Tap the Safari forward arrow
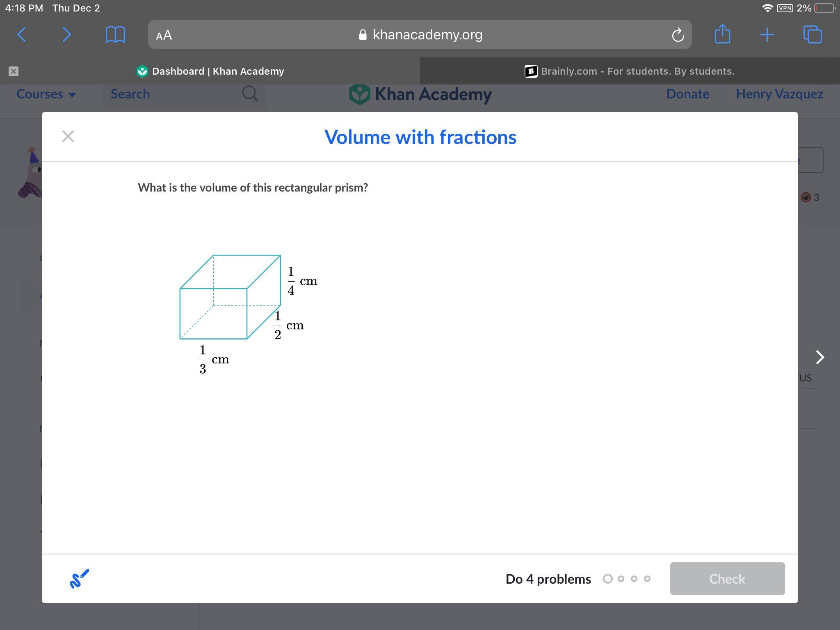The width and height of the screenshot is (840, 630). (x=66, y=35)
